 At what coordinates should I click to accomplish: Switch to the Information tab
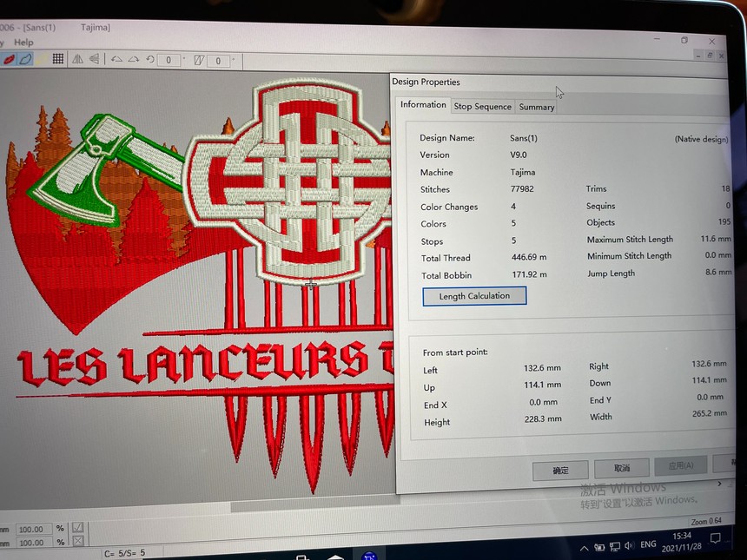(423, 105)
